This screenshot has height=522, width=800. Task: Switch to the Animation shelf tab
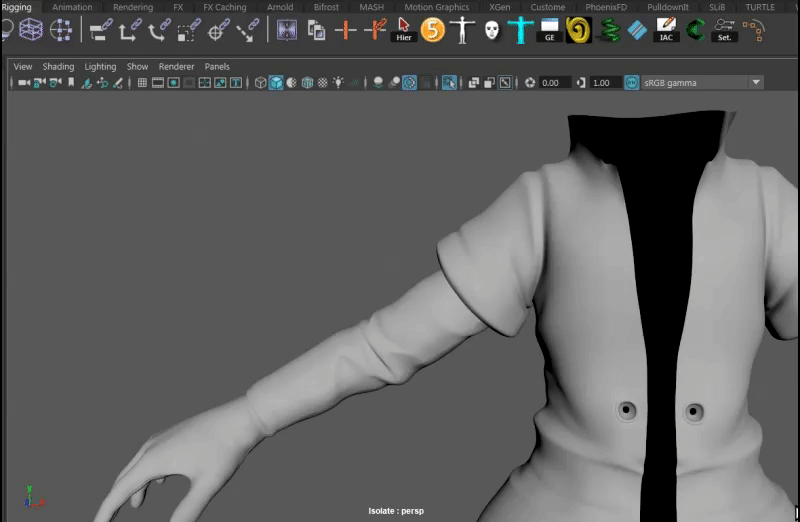(x=72, y=7)
